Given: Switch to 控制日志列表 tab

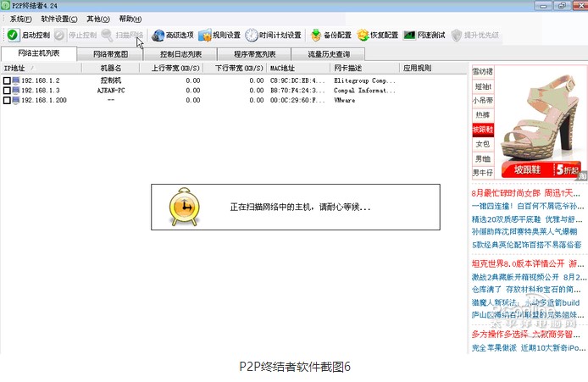Looking at the screenshot, I should click(x=180, y=54).
